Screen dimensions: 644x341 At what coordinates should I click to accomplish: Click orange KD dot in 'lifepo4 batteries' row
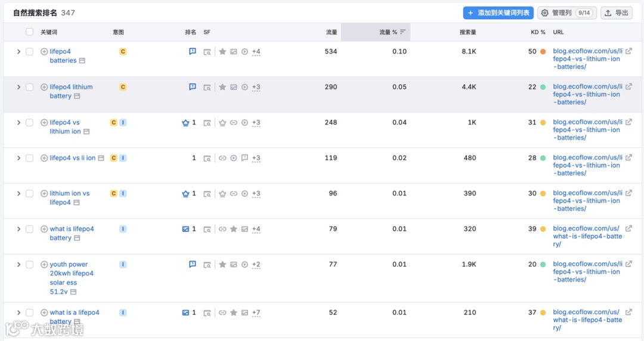point(543,52)
